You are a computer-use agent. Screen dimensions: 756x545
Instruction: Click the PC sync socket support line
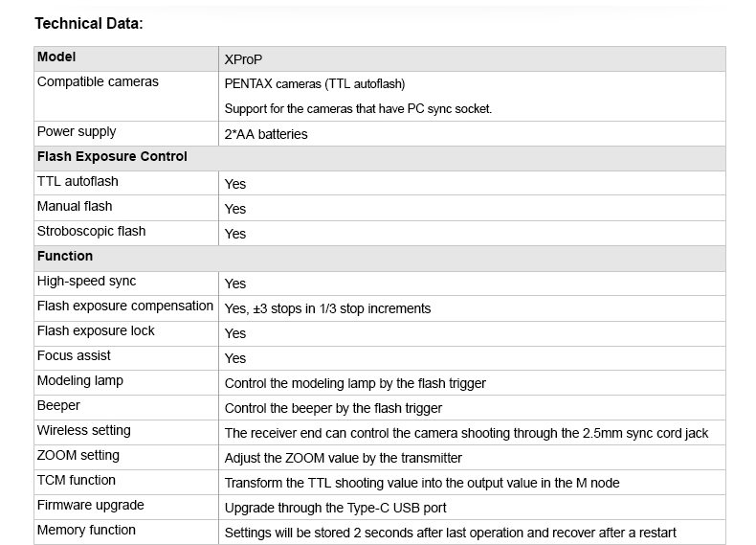click(358, 109)
